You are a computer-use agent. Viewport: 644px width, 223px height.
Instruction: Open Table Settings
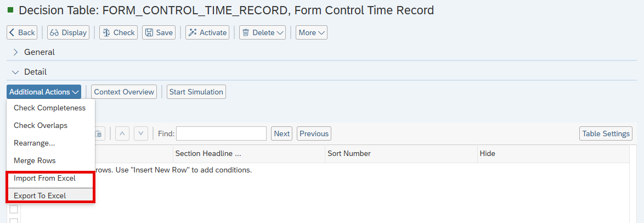pos(606,133)
